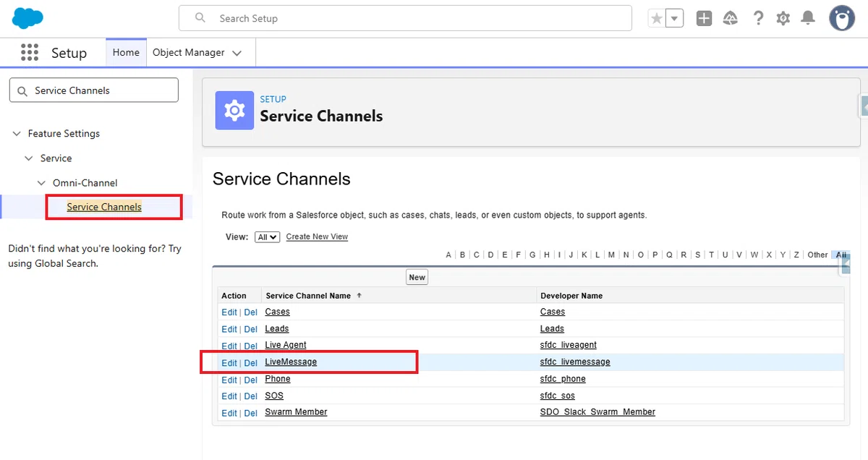Open the LiveMessage channel name link
Viewport: 868px width, 460px height.
(291, 362)
